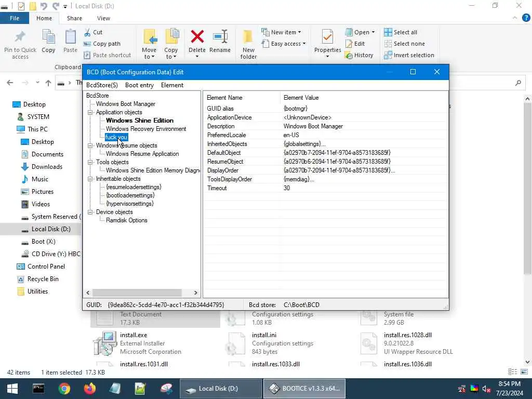Collapse Windows Resume objects node
532x399 pixels.
tap(90, 145)
